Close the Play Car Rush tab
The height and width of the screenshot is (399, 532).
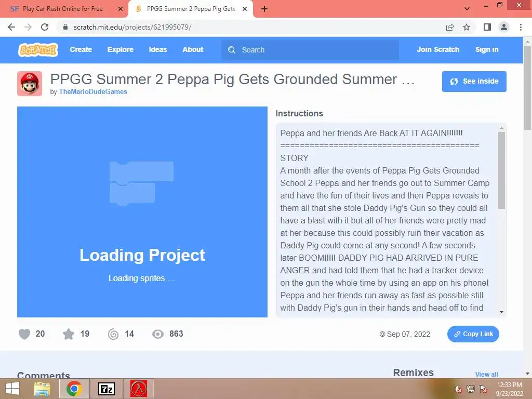(121, 9)
